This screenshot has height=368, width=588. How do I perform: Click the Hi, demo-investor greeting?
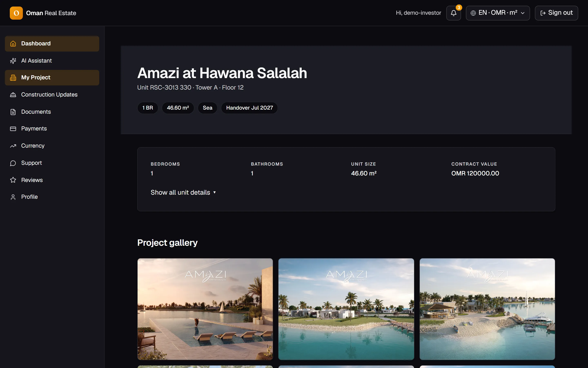[418, 13]
